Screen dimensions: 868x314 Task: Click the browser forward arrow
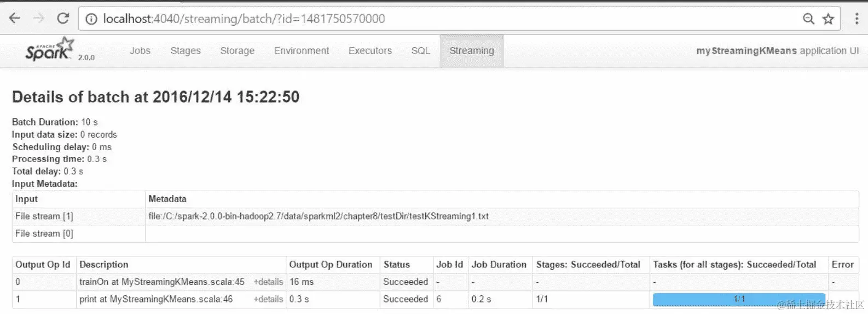tap(39, 18)
